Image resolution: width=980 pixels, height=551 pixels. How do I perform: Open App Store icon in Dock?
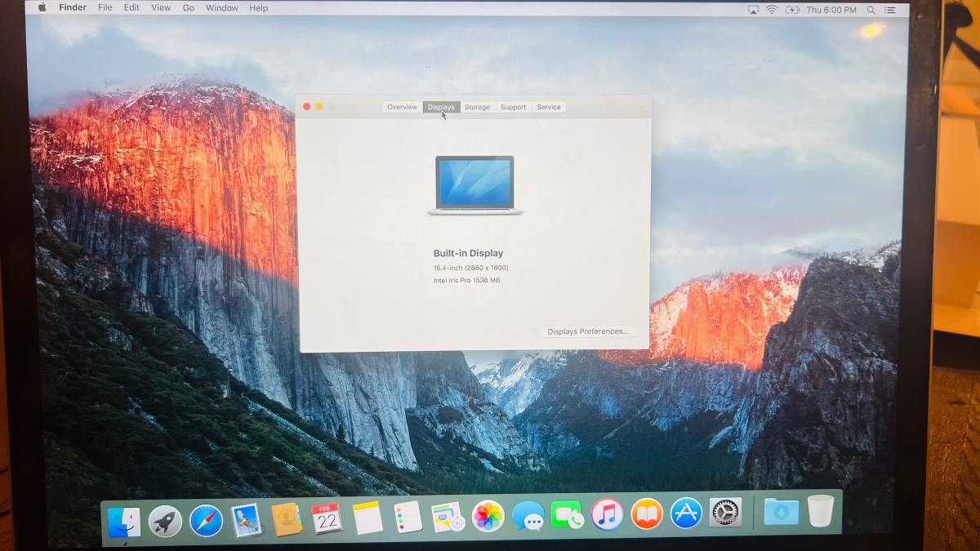pos(686,513)
